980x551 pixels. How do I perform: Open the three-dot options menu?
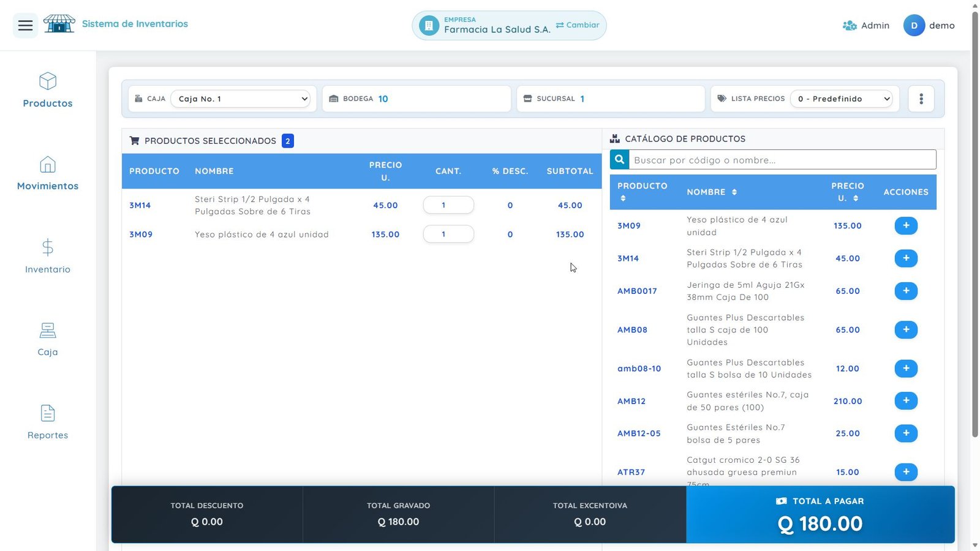(921, 99)
